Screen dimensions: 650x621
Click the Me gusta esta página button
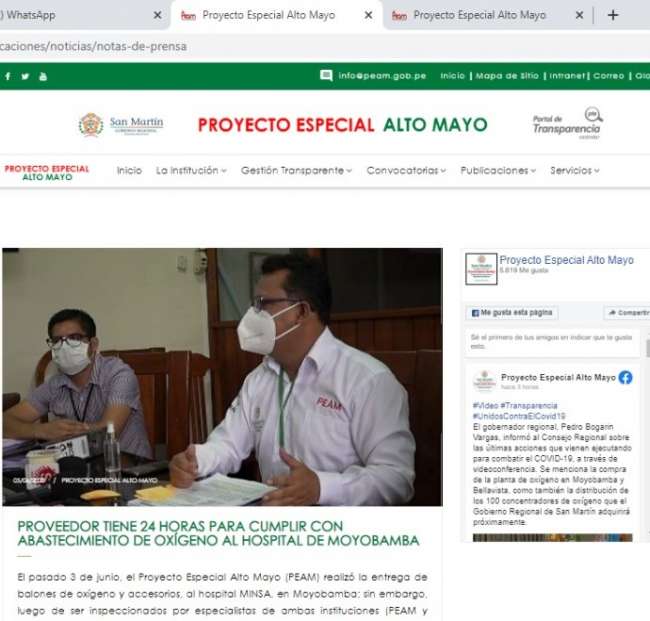pyautogui.click(x=511, y=313)
